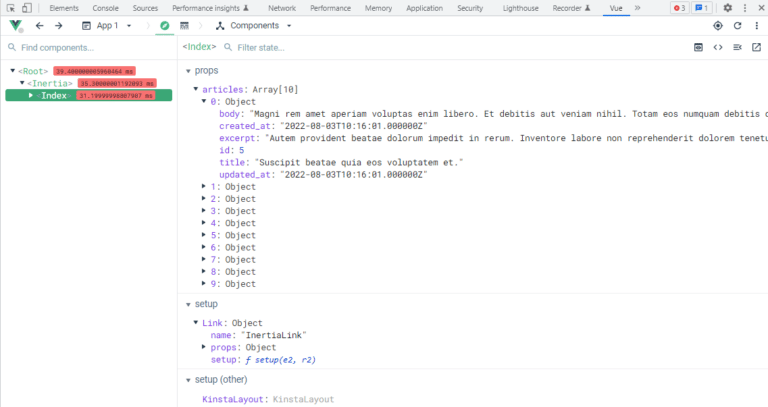Collapse the props section
768x407 pixels.
tap(188, 71)
